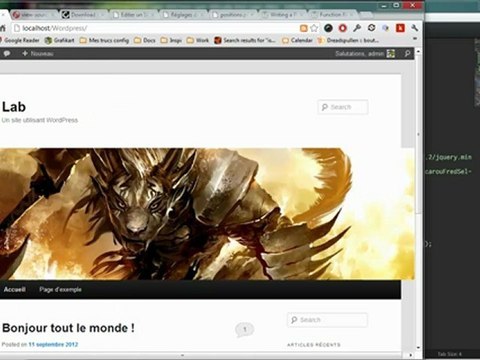
Task: Click the key-shaped extension icon
Action: tap(357, 28)
